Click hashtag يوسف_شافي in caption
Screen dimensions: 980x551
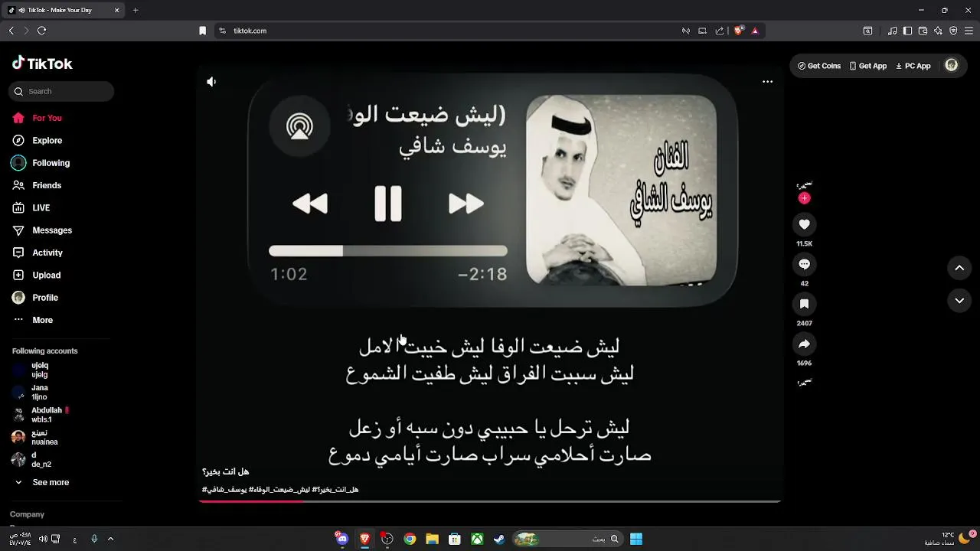[224, 490]
